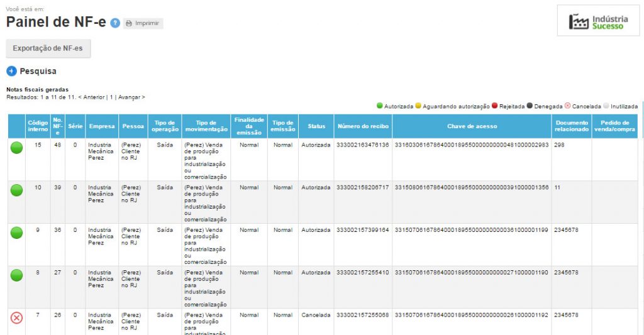Open Exportação de NF-es
The width and height of the screenshot is (644, 335).
click(x=48, y=48)
